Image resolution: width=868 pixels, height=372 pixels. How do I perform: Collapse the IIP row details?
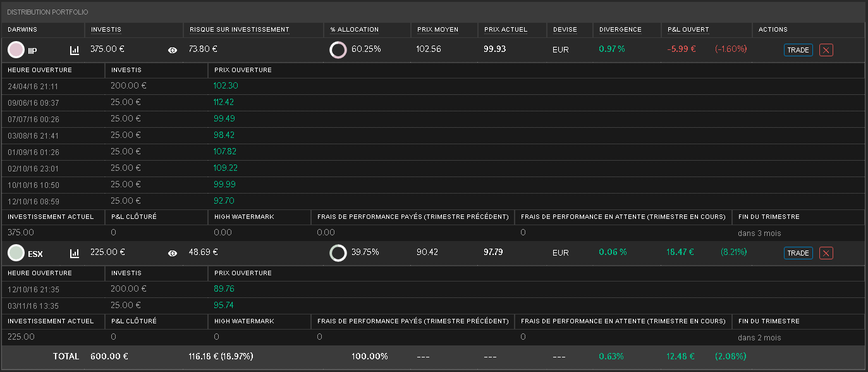tap(33, 50)
